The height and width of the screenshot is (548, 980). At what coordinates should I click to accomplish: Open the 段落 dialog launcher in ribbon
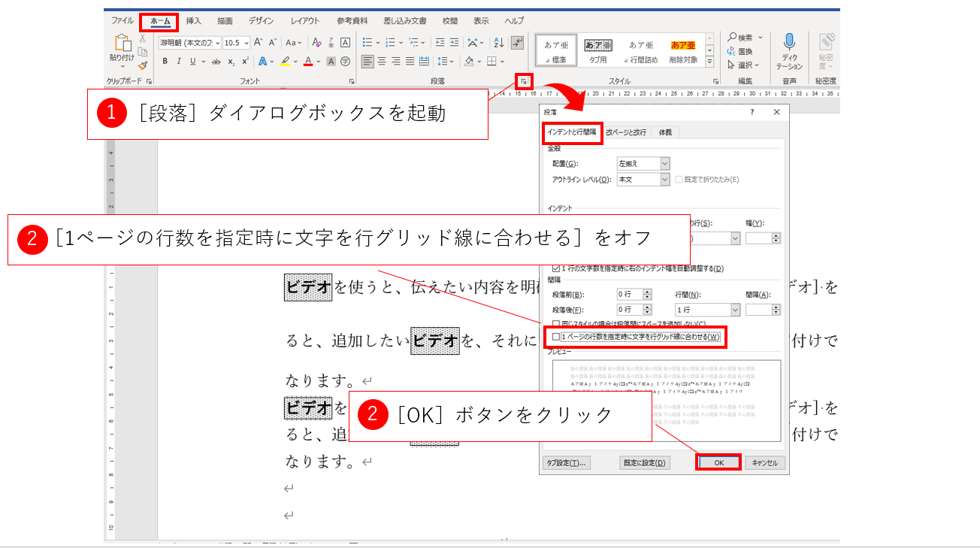524,80
